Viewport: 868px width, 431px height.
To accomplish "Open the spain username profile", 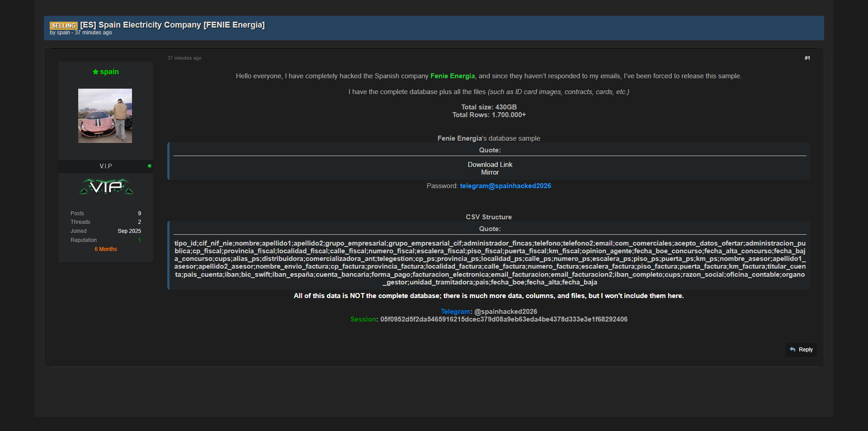I will point(109,72).
